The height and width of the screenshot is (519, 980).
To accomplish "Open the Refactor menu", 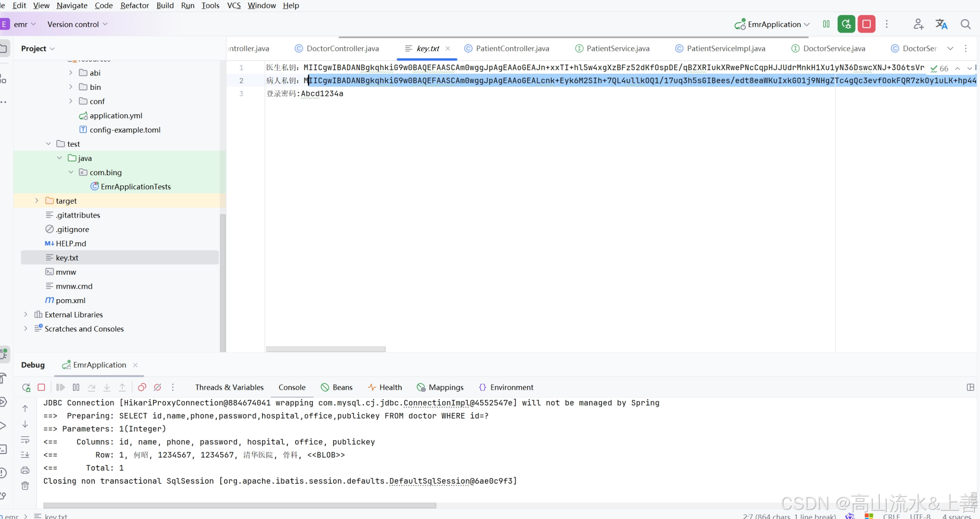I will click(x=134, y=5).
